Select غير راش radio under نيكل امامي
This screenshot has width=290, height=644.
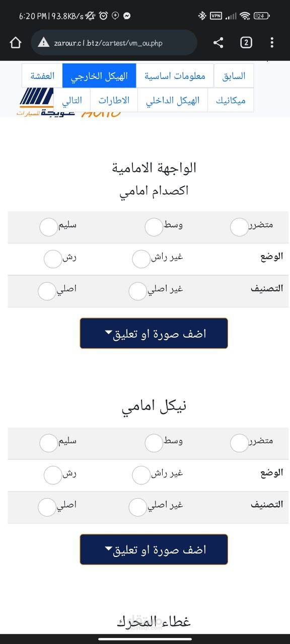(141, 475)
